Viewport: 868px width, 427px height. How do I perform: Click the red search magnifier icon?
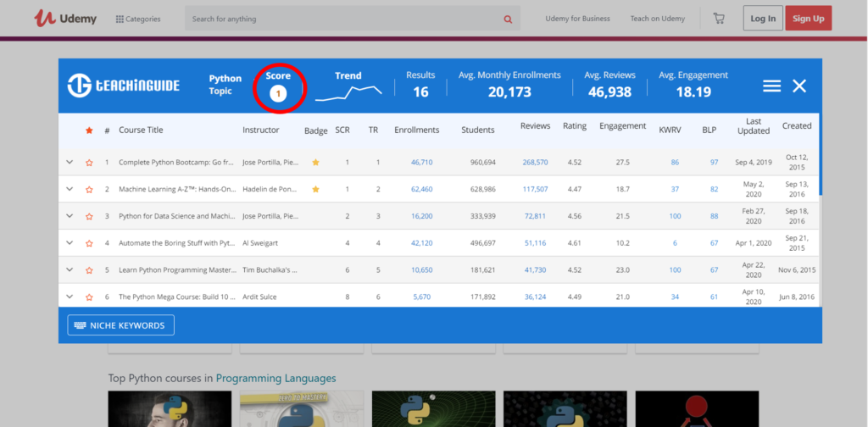click(x=508, y=19)
